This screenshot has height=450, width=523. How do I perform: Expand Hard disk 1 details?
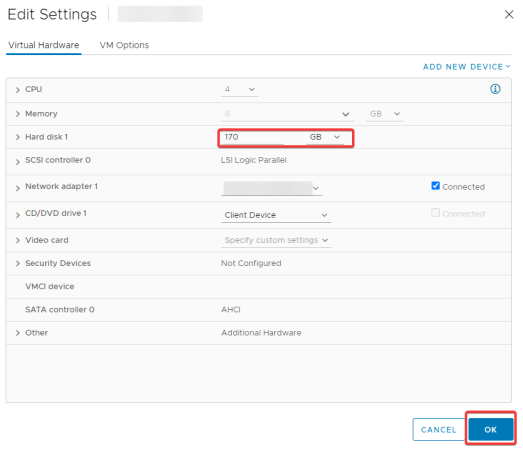pyautogui.click(x=18, y=137)
